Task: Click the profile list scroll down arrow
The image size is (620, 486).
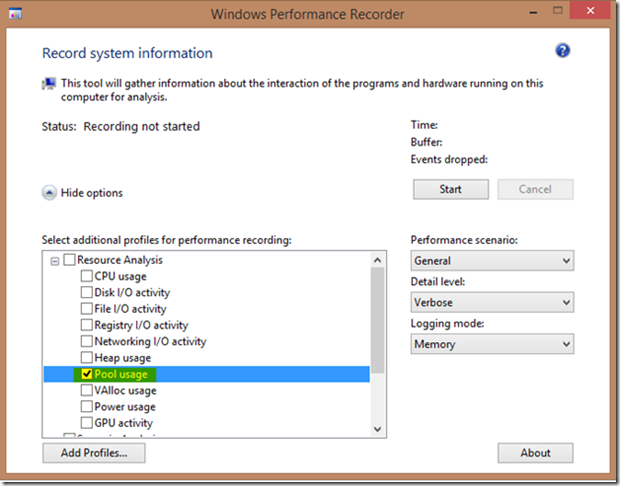Action: (378, 429)
